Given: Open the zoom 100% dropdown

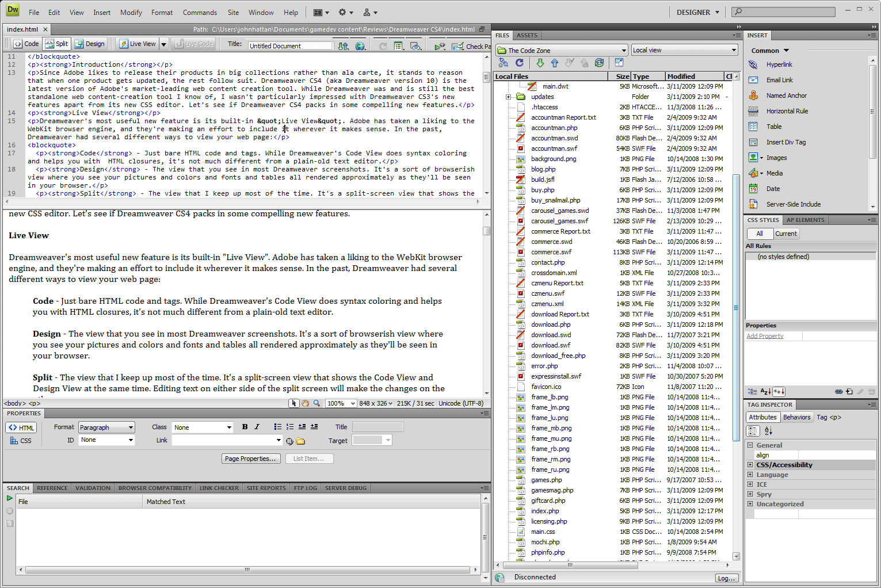Looking at the screenshot, I should [341, 403].
